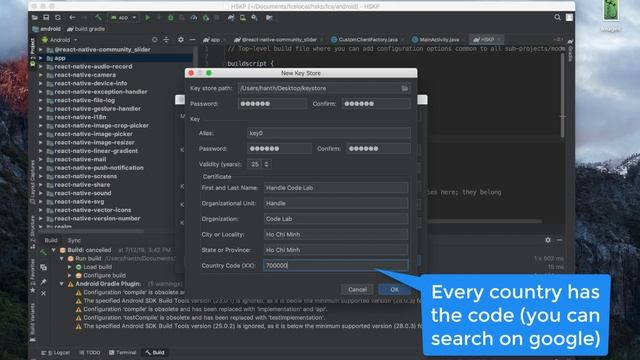Switch to the app editor tab
The width and height of the screenshot is (640, 360).
[x=211, y=40]
